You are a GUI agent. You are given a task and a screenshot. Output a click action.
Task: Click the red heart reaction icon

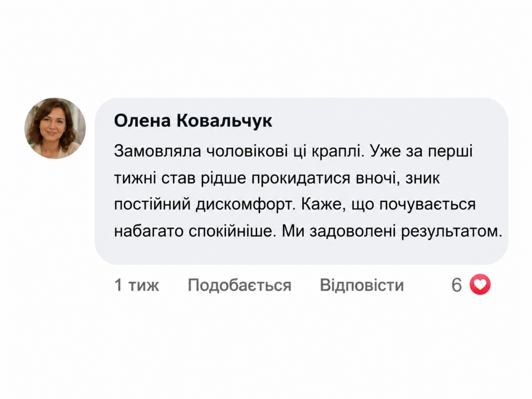pos(480,284)
